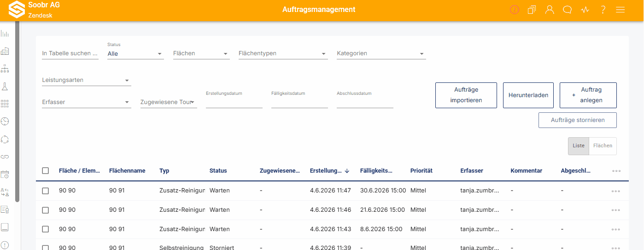Open the clock icon in sidebar
Viewport: 644px width, 250px height.
tap(5, 121)
